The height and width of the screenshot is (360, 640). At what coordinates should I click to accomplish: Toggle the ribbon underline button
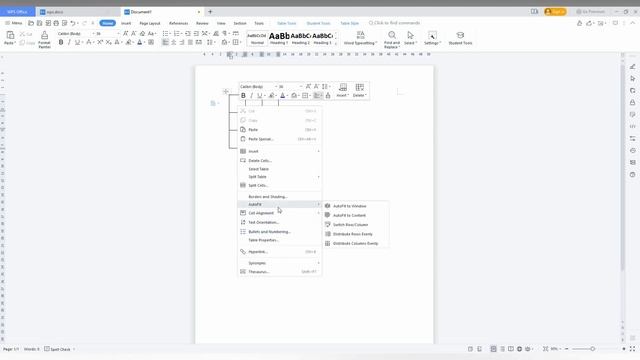point(77,42)
